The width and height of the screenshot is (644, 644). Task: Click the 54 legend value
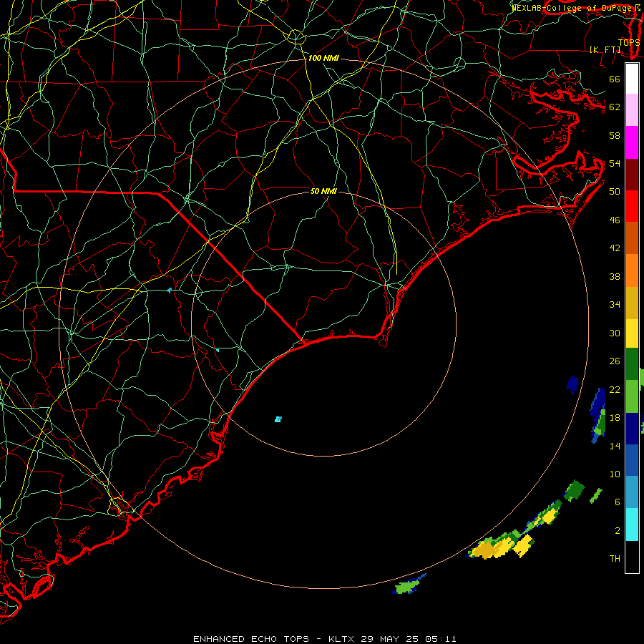[615, 163]
